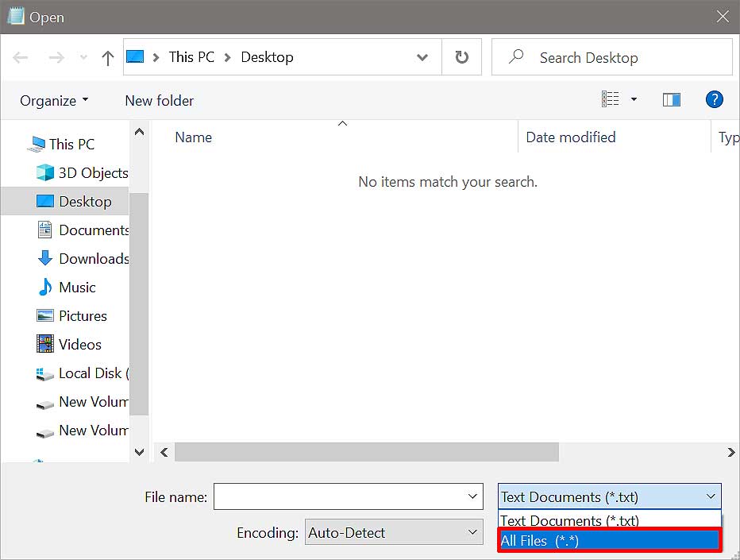Viewport: 740px width, 560px height.
Task: Sort by the Date modified column header
Action: (x=570, y=137)
